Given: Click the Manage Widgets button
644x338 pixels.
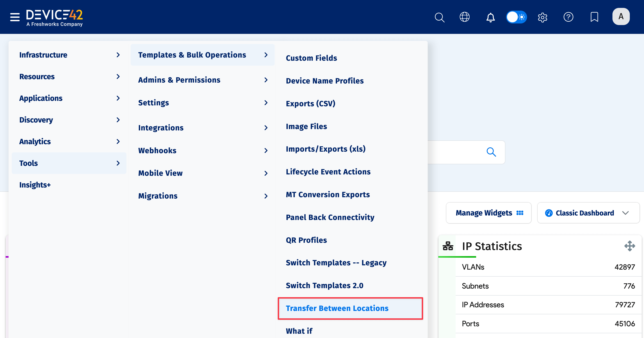Looking at the screenshot, I should (x=488, y=213).
